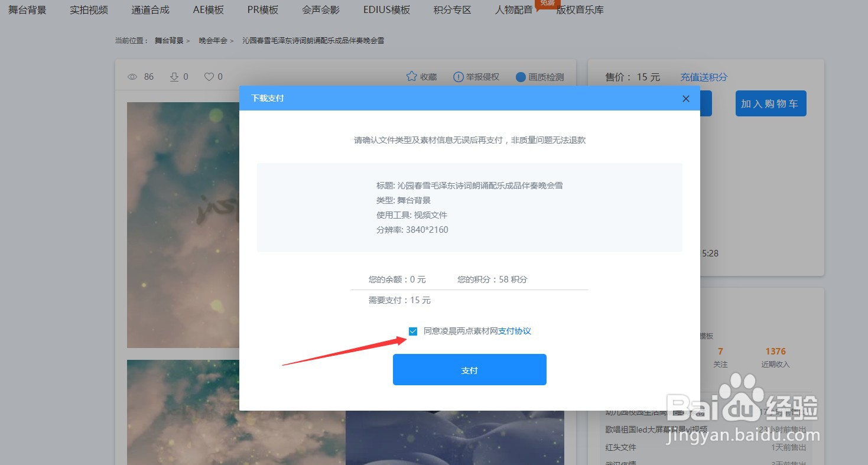Screen dimensions: 868x465
Task: Click the 沁园春雪 page title breadcrumb
Action: tap(313, 41)
